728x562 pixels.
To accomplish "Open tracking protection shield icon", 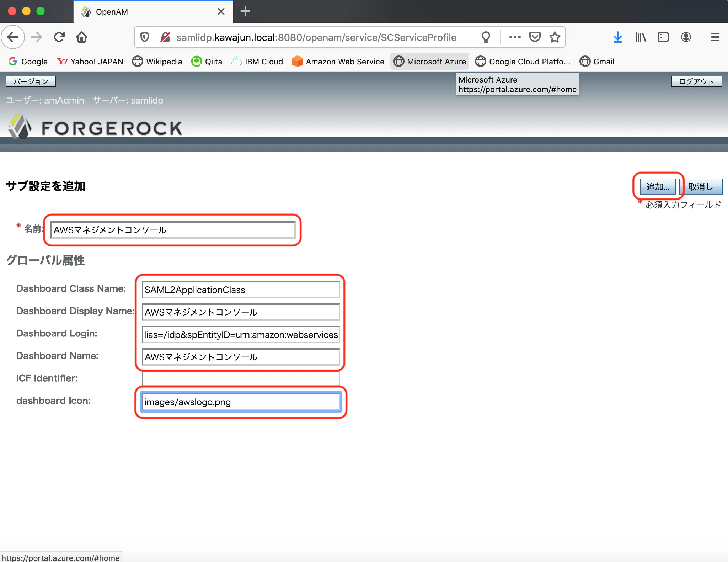I will tap(145, 37).
